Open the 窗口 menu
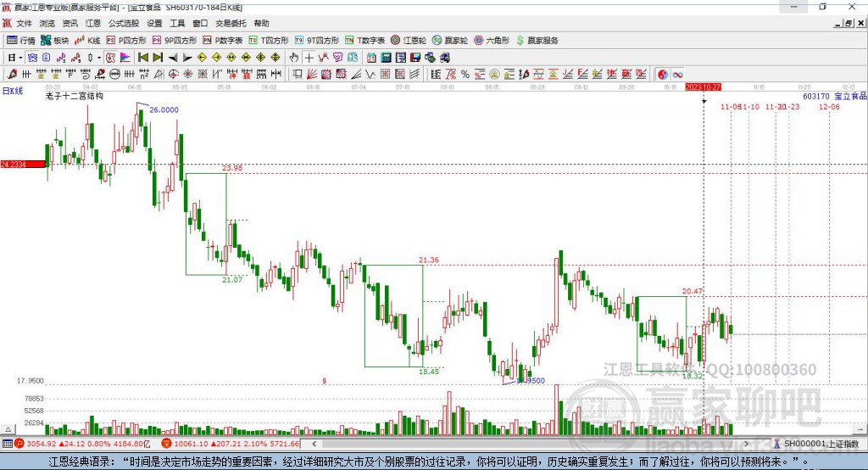 click(x=200, y=23)
